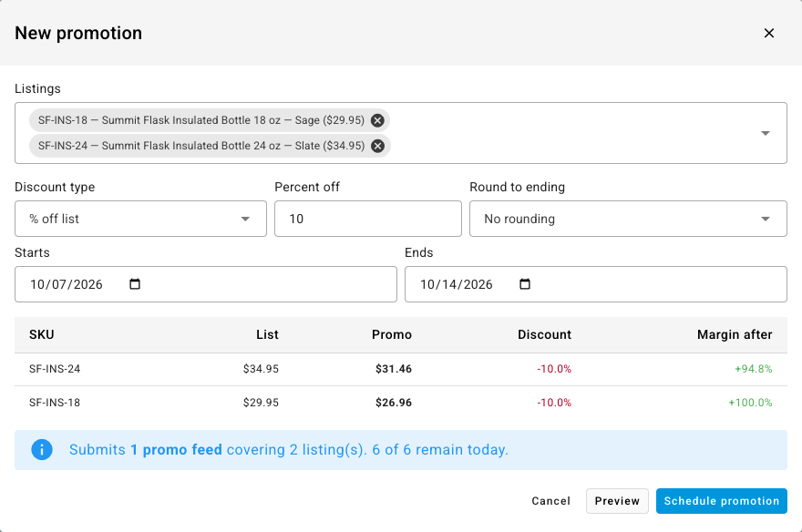Image resolution: width=802 pixels, height=532 pixels.
Task: Remove the SF-INS-18 Sage listing chip
Action: click(377, 120)
